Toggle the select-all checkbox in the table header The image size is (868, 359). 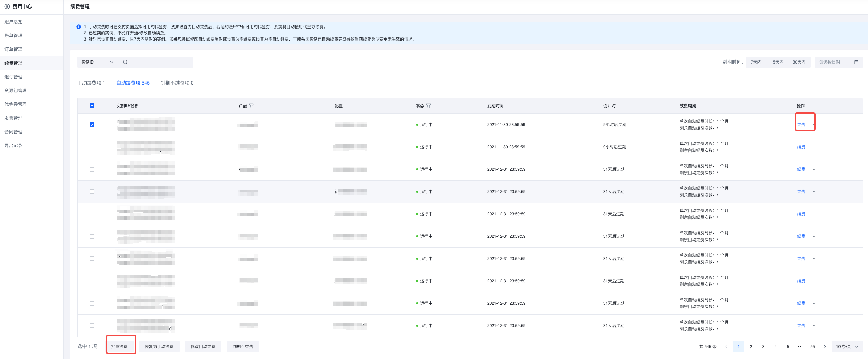click(92, 106)
